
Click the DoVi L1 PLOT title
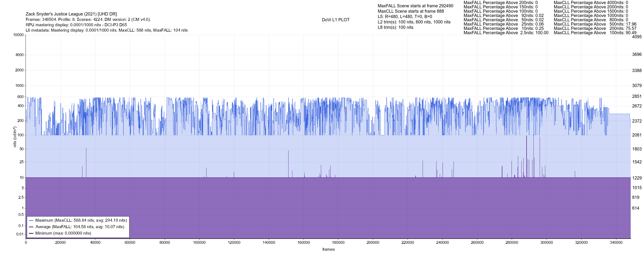336,20
